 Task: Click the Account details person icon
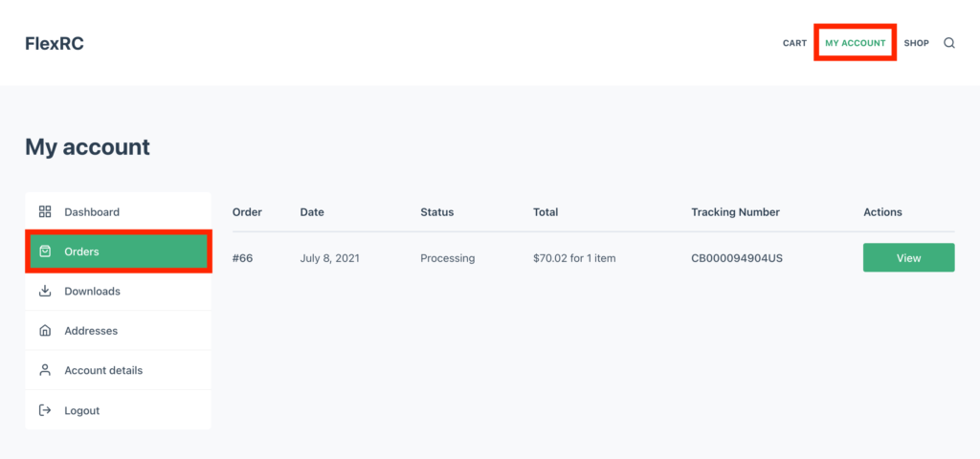[x=45, y=370]
